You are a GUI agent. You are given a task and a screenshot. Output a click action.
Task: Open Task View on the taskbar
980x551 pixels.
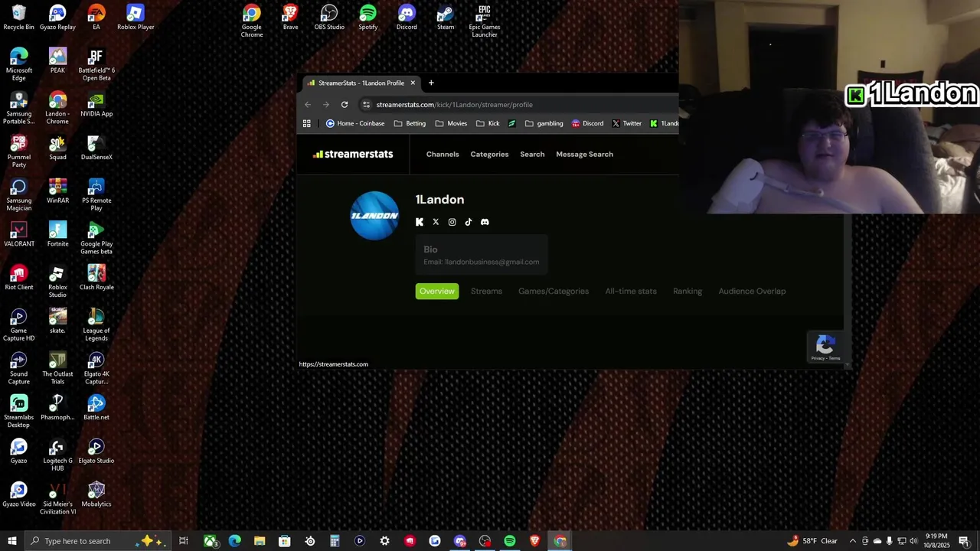(x=184, y=541)
